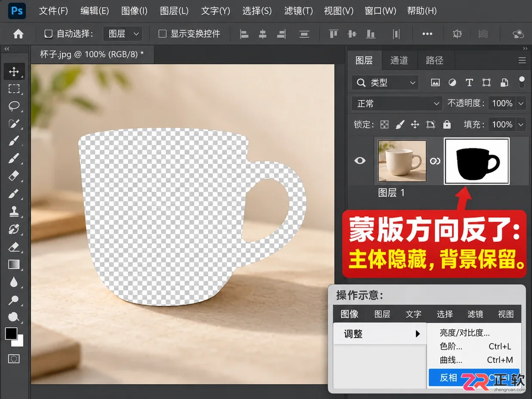Click the 3D mode icon in options bar

457,34
